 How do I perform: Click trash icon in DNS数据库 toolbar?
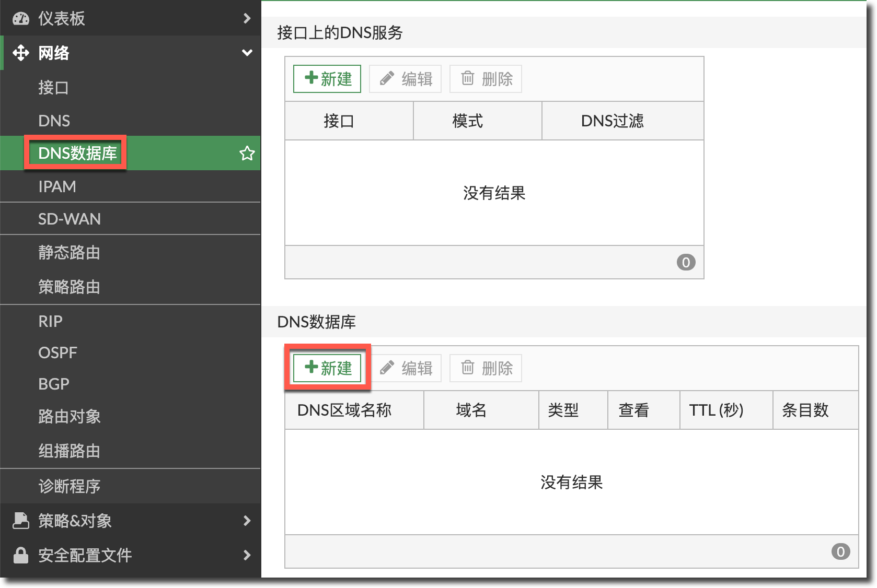pyautogui.click(x=468, y=368)
